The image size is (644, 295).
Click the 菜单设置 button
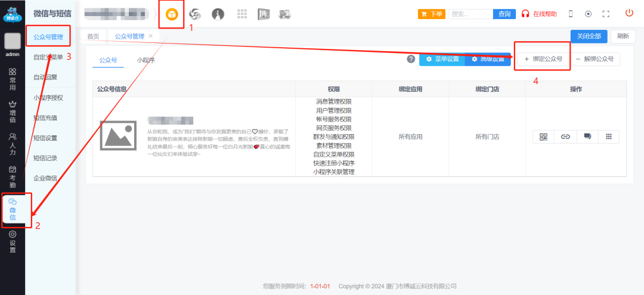click(442, 59)
